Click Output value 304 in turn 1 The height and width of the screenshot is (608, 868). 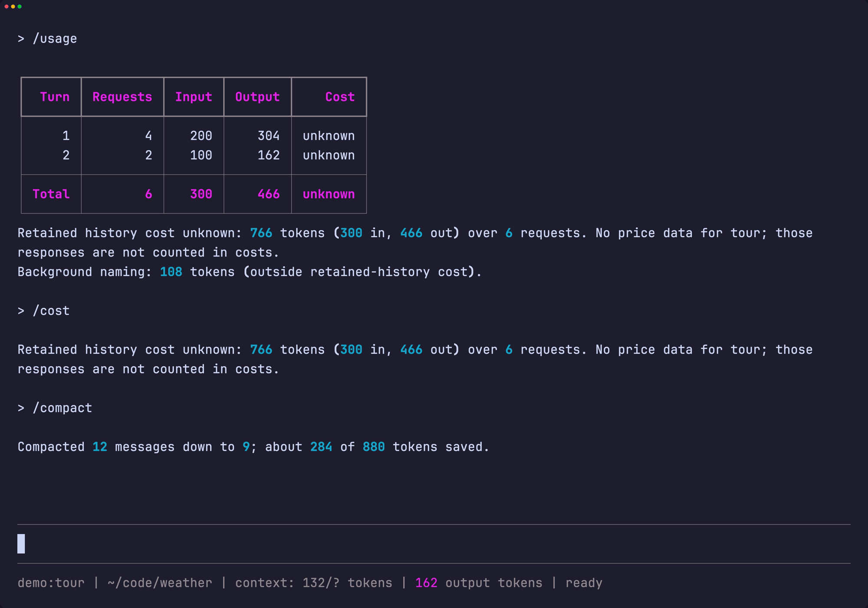pyautogui.click(x=269, y=136)
